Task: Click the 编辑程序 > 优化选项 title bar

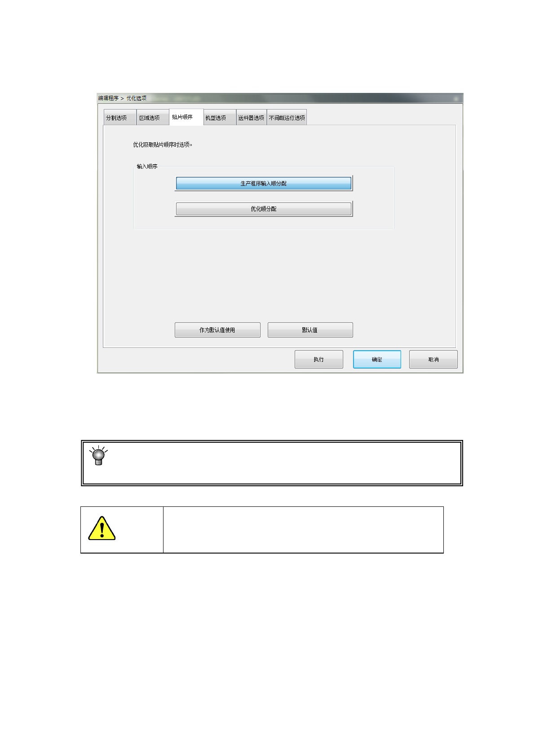Action: pos(280,98)
